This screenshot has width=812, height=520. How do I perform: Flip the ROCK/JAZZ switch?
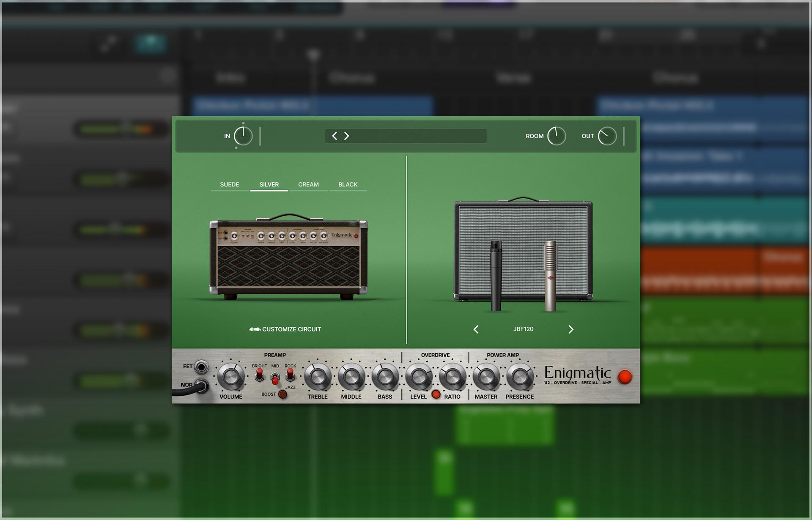pos(290,375)
